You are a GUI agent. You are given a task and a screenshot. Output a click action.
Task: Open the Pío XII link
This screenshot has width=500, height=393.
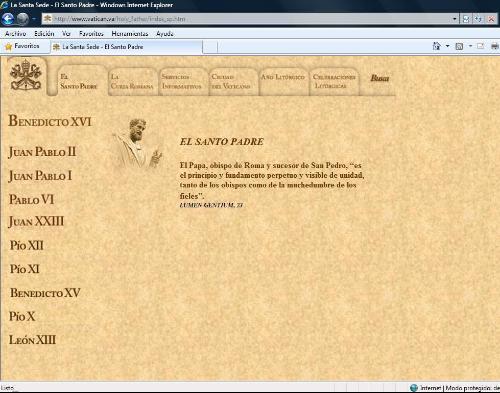pos(27,246)
